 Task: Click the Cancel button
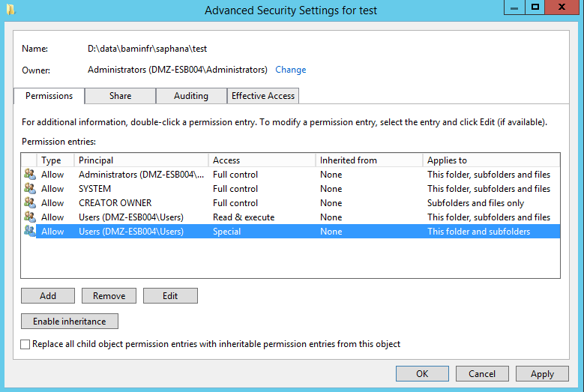point(482,374)
